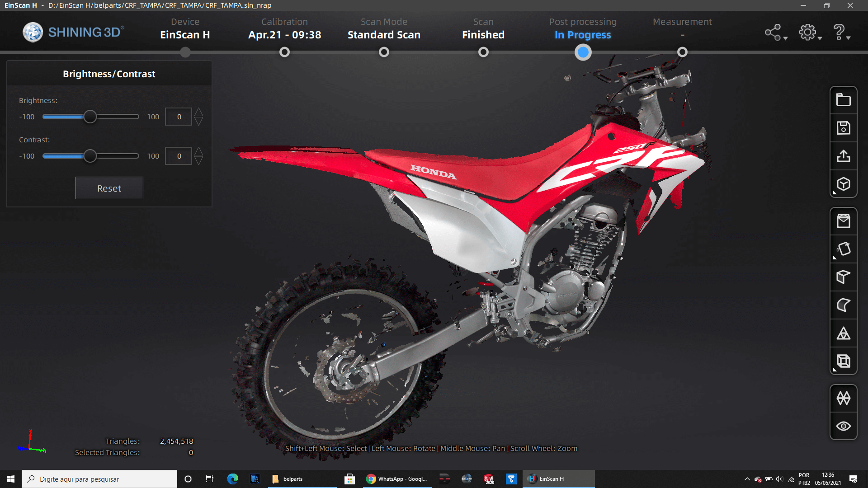Decrease Contrast with the down arrow
The image size is (868, 488).
[x=198, y=160]
